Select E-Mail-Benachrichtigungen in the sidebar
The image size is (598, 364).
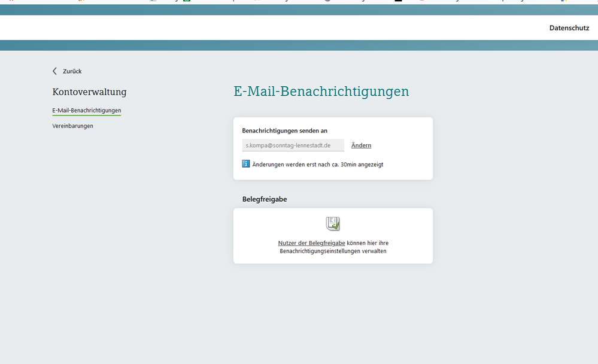coord(87,110)
